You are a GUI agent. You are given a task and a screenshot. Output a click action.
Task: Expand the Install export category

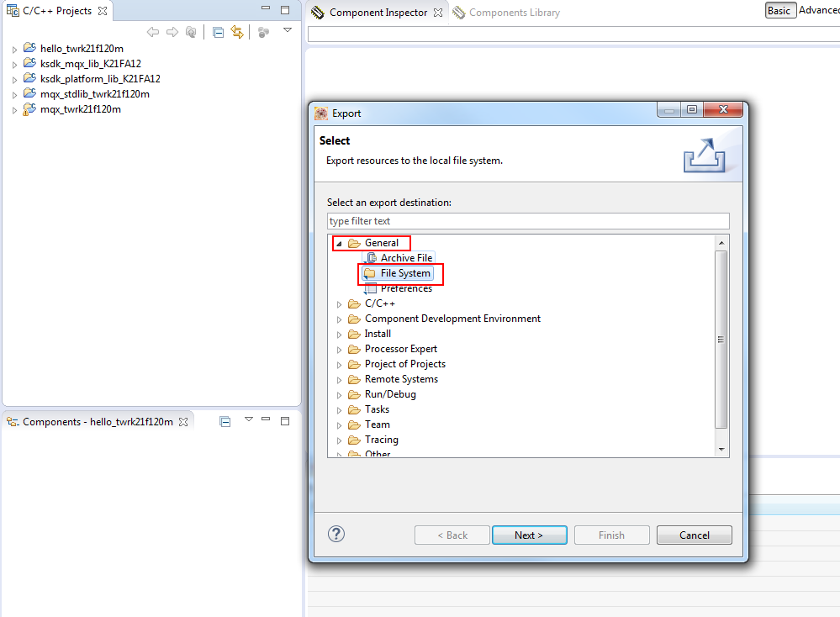tap(339, 335)
